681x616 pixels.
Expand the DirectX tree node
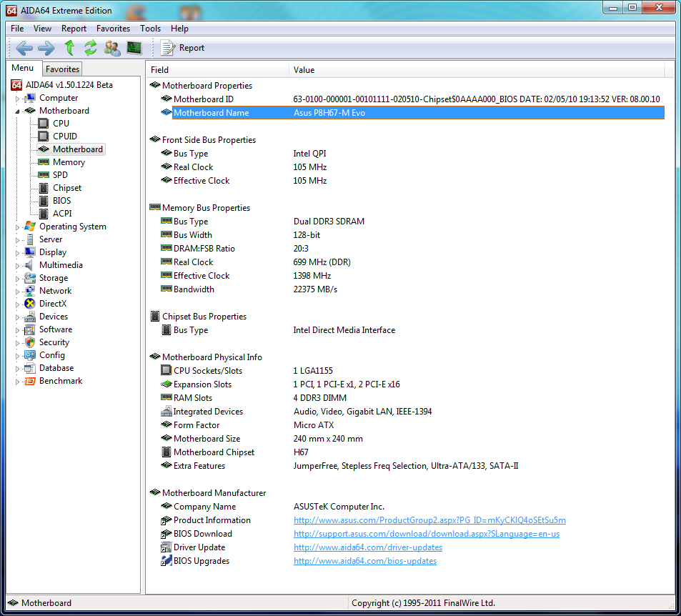(x=17, y=304)
